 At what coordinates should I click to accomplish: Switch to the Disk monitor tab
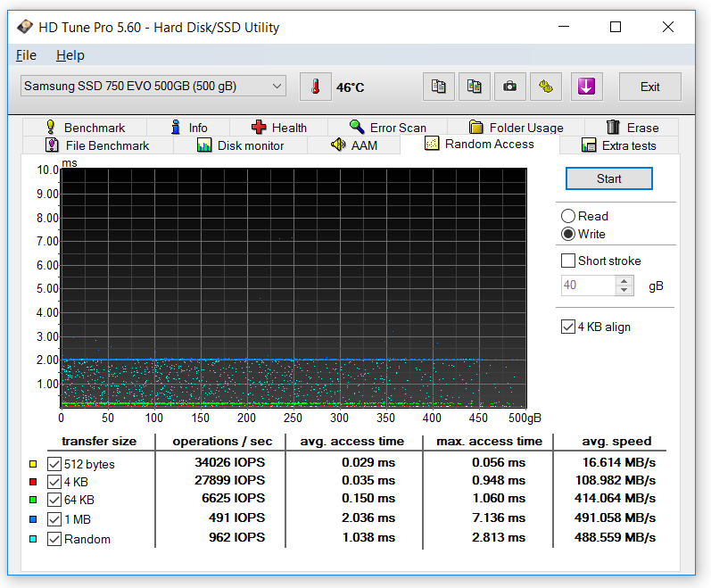(240, 145)
